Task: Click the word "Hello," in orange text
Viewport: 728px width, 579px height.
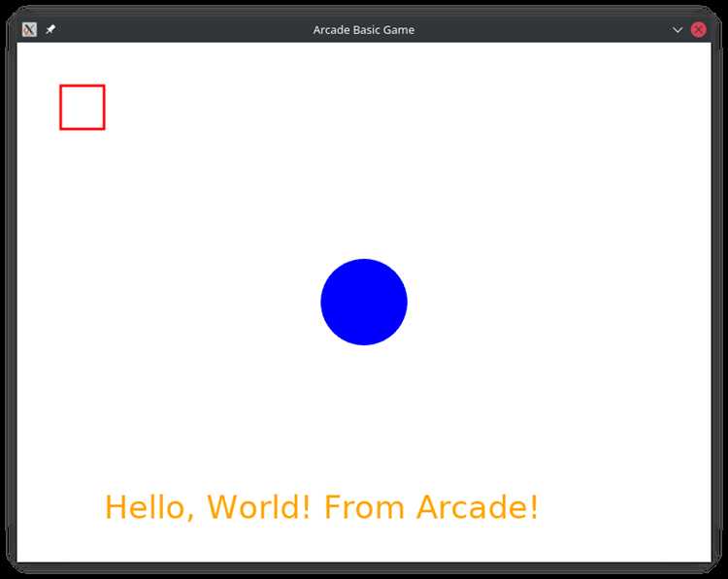Action: click(x=149, y=507)
